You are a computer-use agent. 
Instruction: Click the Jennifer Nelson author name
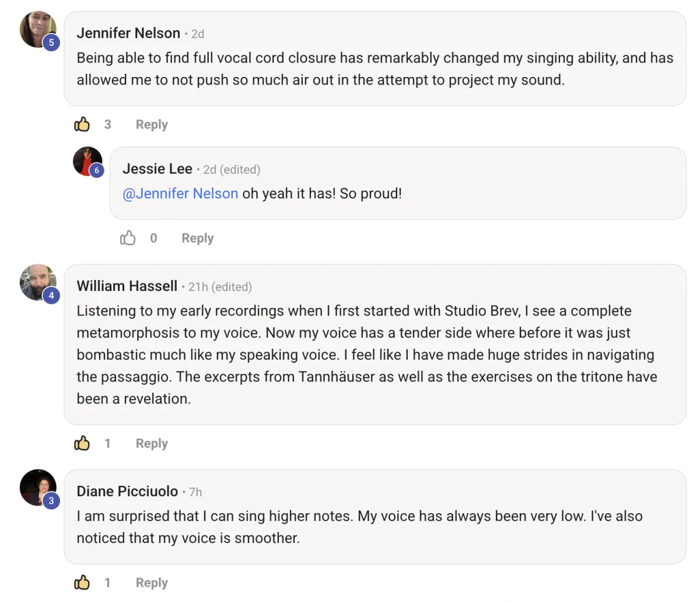click(128, 33)
